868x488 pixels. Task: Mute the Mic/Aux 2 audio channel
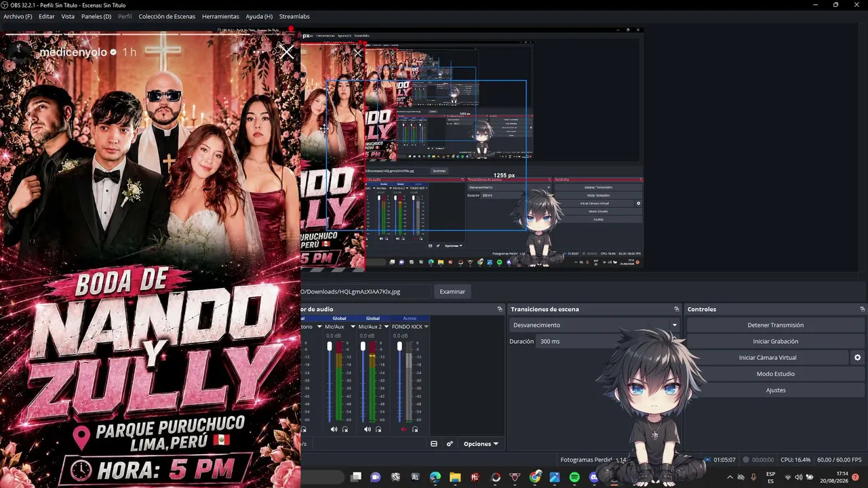tap(367, 429)
